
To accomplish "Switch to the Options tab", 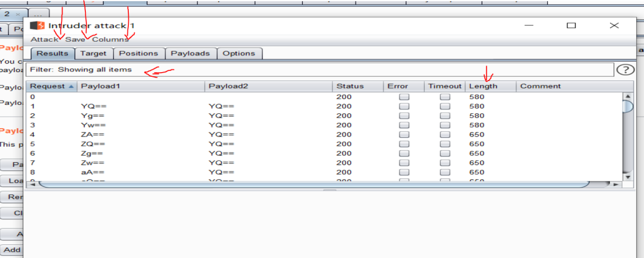I will point(239,53).
